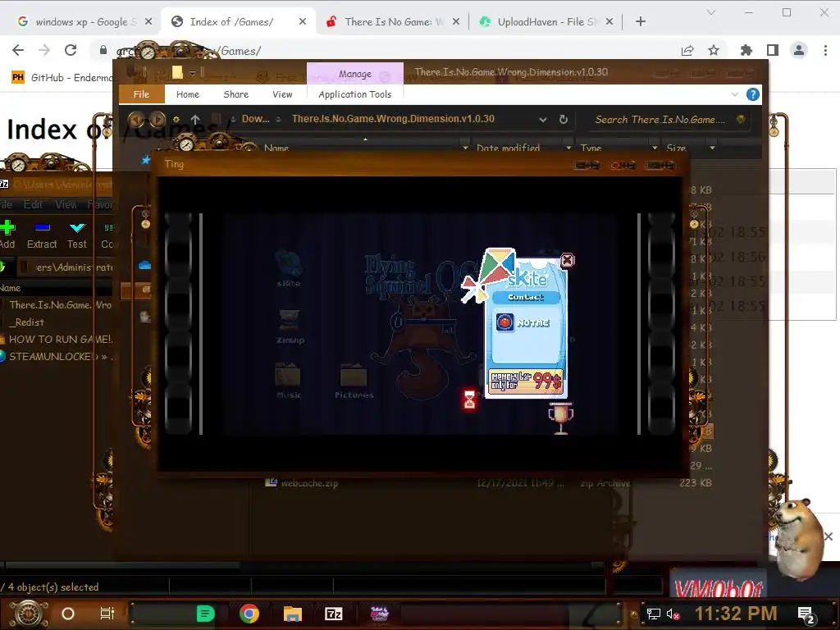Open the Pictures folder in the game
The image size is (840, 630).
click(x=354, y=381)
